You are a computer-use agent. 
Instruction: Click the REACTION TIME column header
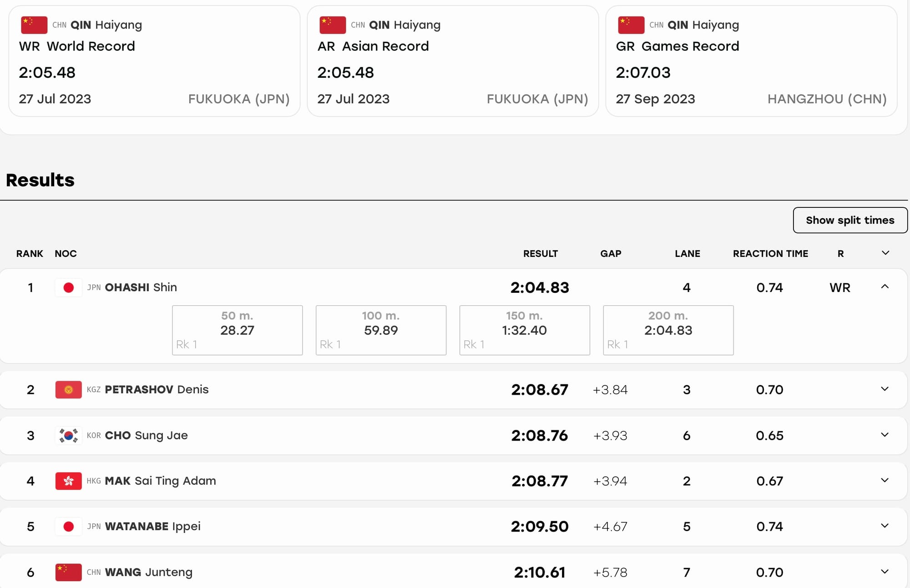coord(770,254)
